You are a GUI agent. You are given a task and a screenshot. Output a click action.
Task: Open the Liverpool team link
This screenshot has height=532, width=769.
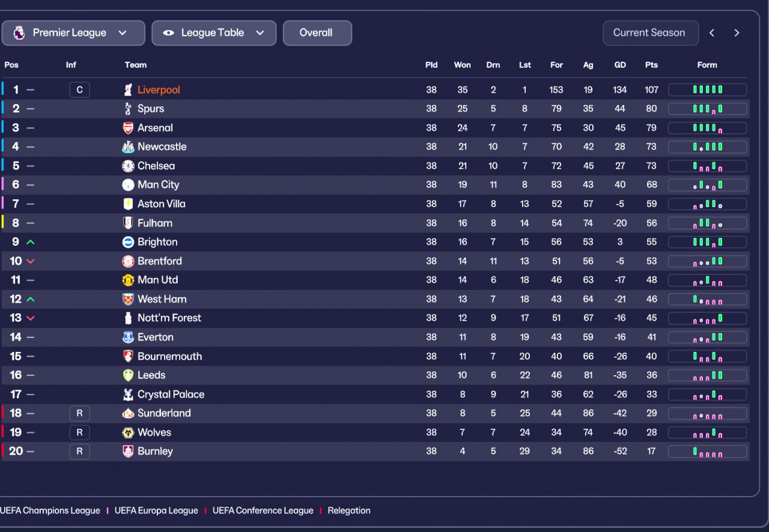(x=159, y=90)
